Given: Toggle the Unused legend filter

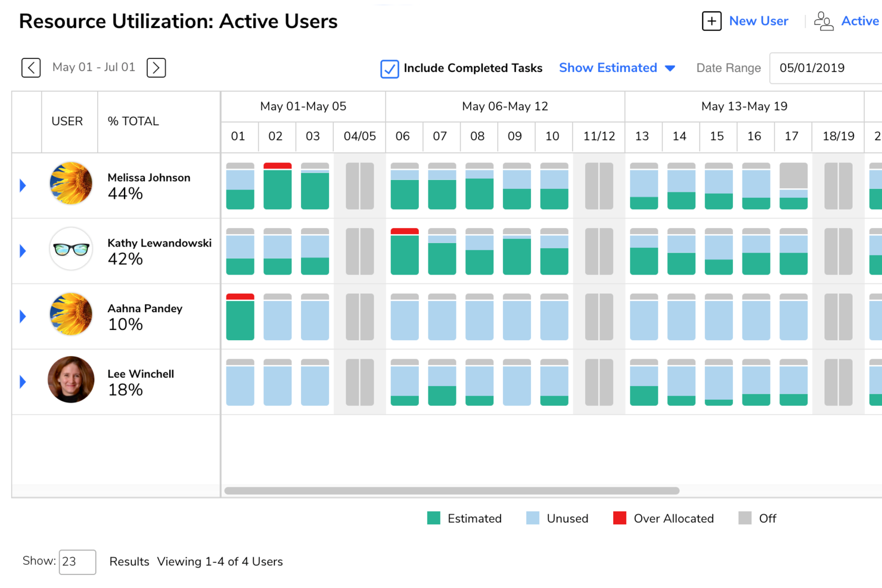Looking at the screenshot, I should tap(532, 518).
